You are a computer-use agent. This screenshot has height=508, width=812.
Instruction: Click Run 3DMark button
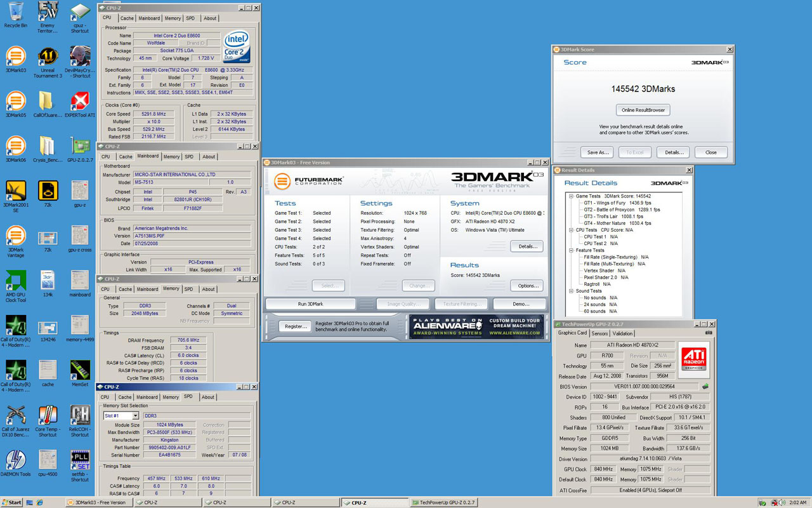point(310,304)
